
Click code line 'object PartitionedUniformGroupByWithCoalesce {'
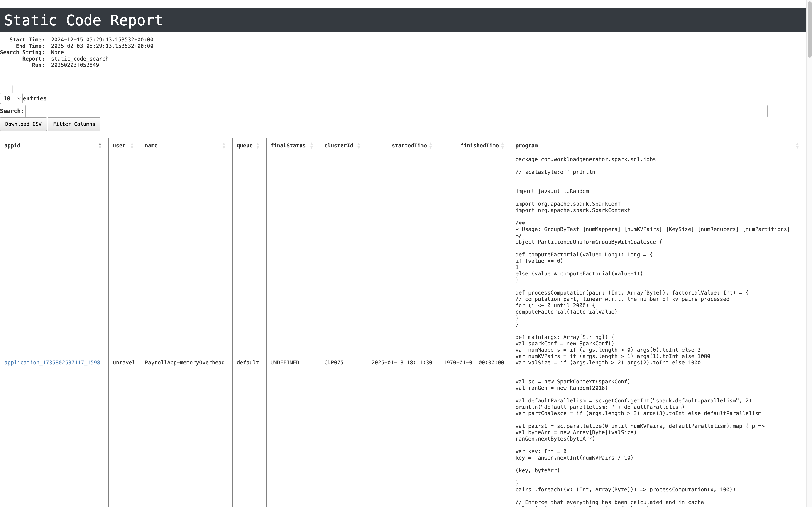589,242
